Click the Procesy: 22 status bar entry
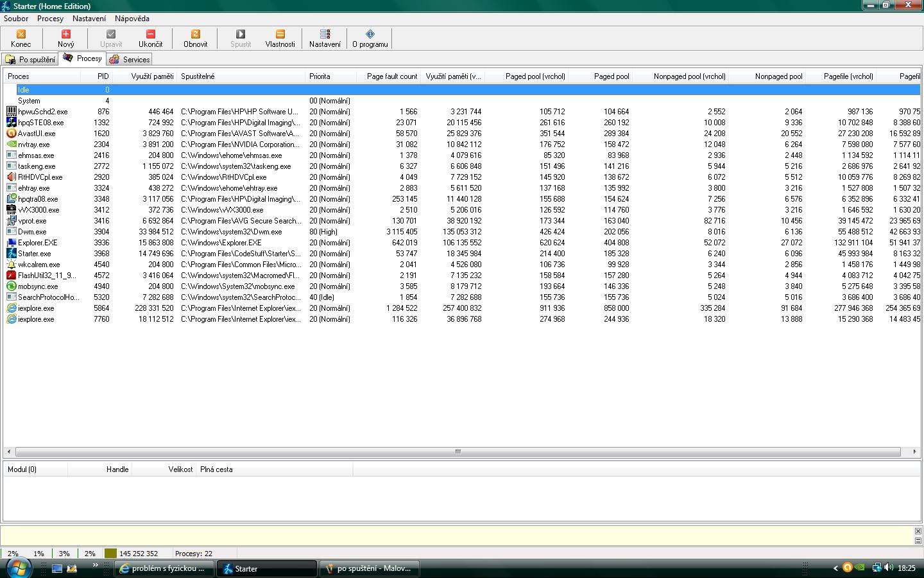The height and width of the screenshot is (578, 924). (193, 554)
